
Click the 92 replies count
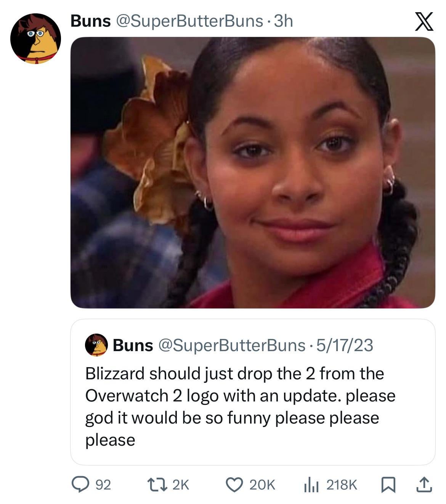[x=103, y=485]
